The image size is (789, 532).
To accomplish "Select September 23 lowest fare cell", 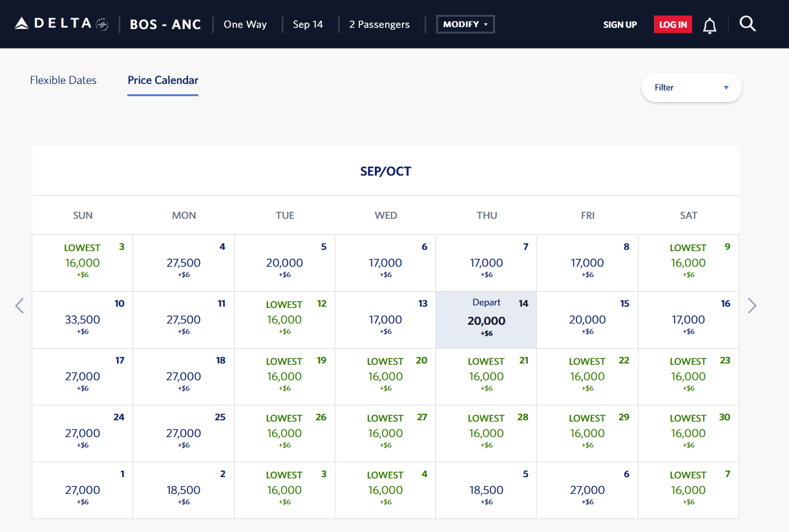I will click(x=688, y=377).
